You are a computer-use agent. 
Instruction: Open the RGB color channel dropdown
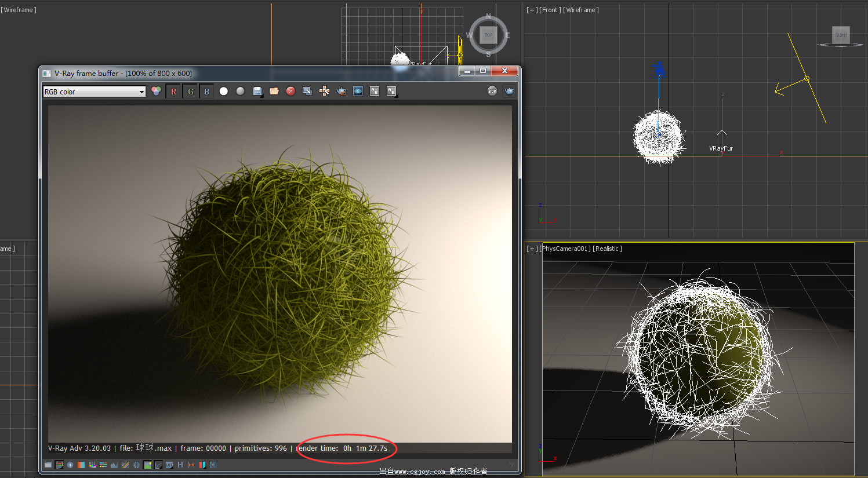coord(94,92)
